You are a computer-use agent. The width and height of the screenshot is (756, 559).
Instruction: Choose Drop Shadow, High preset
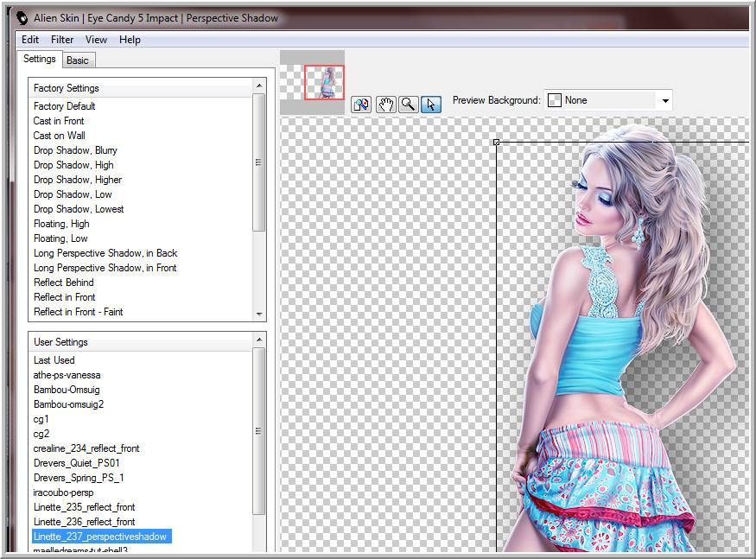(x=73, y=165)
